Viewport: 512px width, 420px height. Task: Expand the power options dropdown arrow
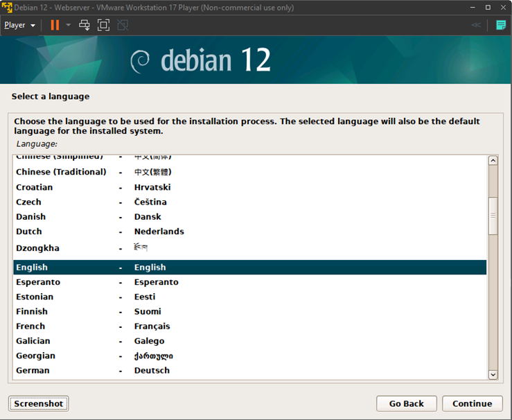coord(68,25)
